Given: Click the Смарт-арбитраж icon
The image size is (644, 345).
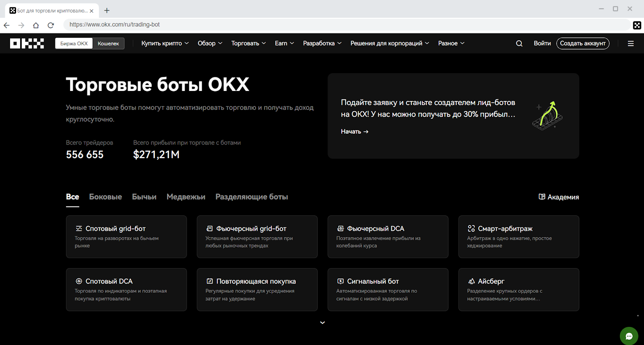Looking at the screenshot, I should [471, 228].
